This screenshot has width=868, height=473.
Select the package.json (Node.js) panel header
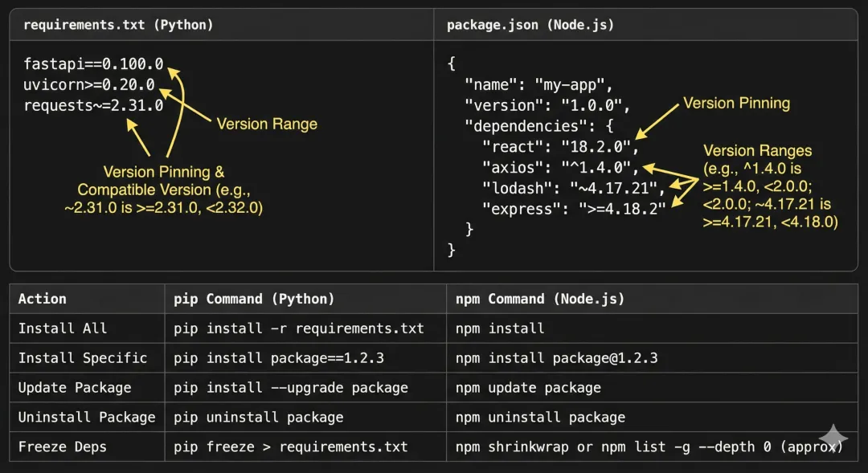point(530,25)
